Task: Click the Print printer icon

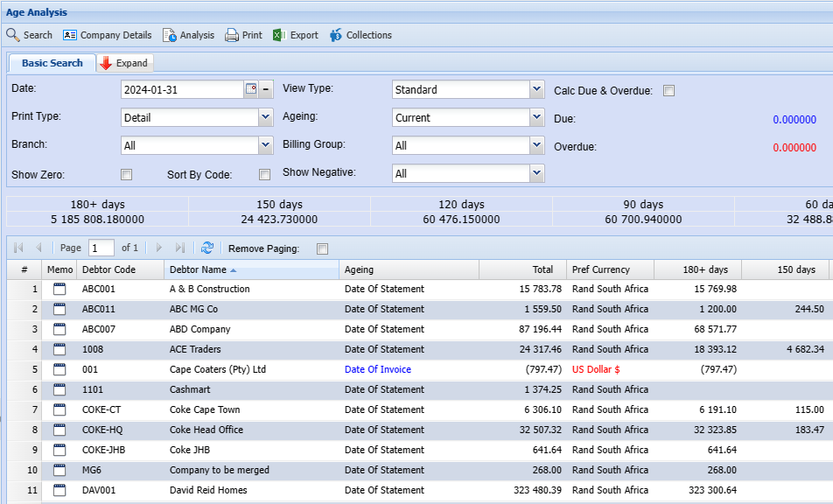Action: click(232, 35)
